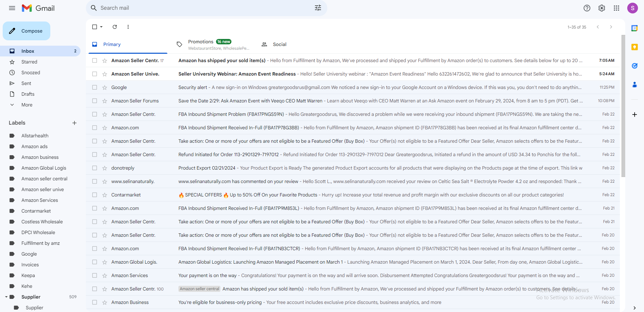Open the Settings gear icon
Image resolution: width=644 pixels, height=312 pixels.
coord(602,8)
